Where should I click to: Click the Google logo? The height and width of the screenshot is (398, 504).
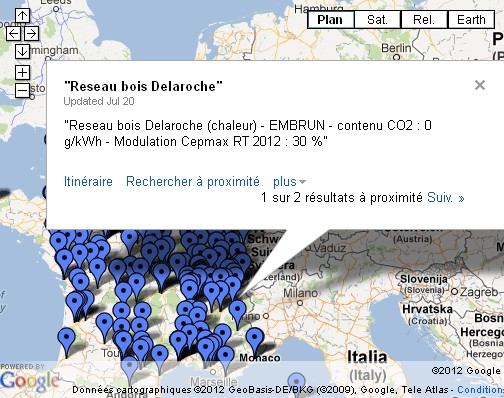pos(30,381)
